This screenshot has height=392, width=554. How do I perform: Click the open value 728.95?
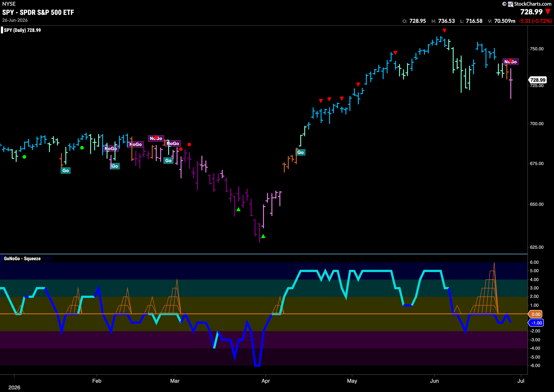[417, 21]
